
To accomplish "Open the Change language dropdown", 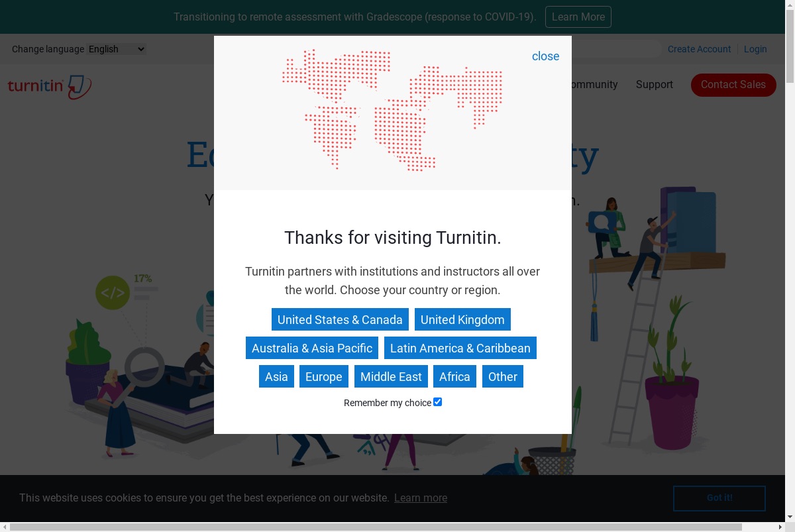I will (117, 49).
